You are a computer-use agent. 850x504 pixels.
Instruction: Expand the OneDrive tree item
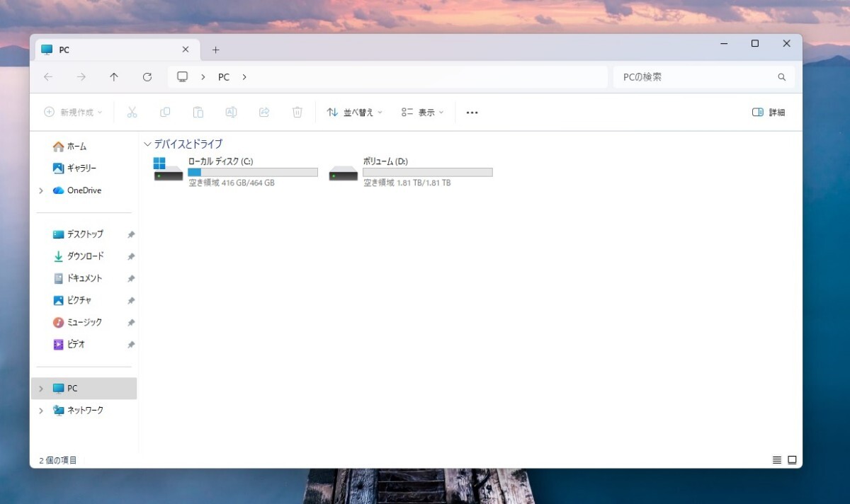[x=40, y=190]
